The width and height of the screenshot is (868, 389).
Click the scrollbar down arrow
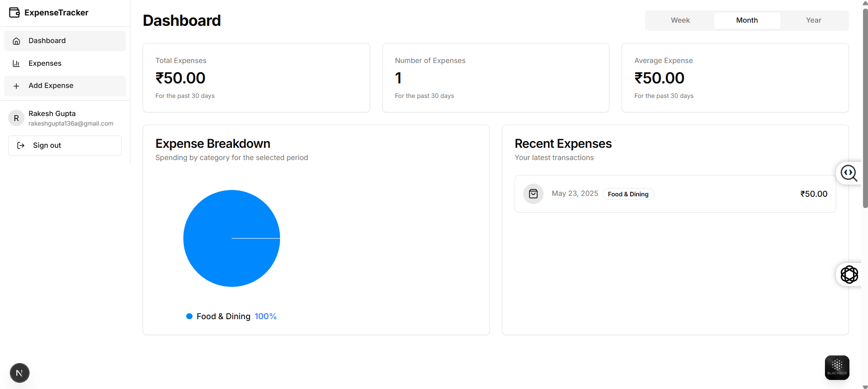point(865,386)
